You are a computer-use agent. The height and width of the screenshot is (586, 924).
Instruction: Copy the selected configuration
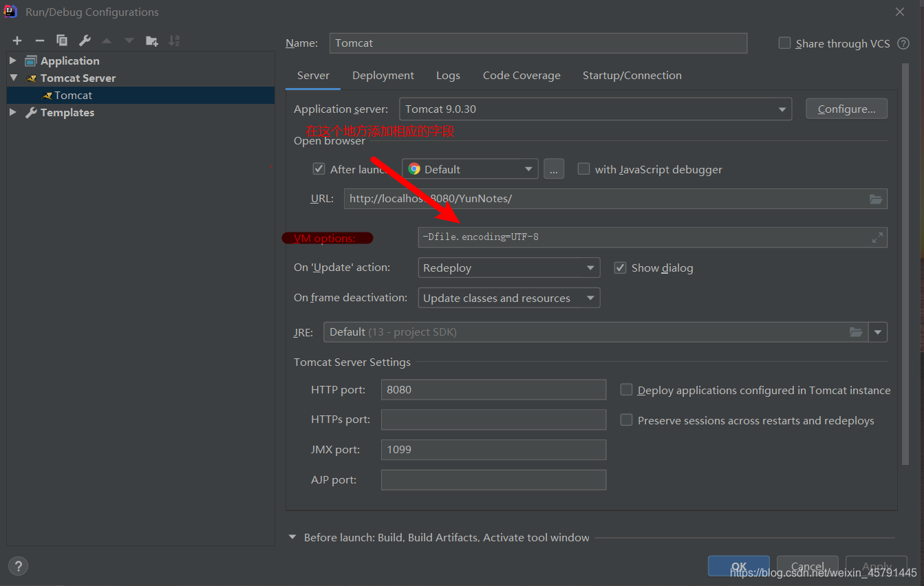62,41
